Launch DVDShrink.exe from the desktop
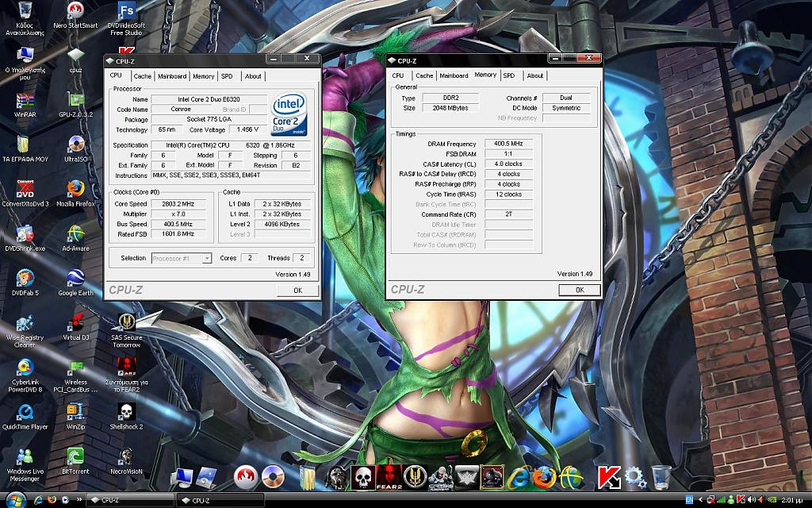Image resolution: width=812 pixels, height=508 pixels. coord(25,238)
